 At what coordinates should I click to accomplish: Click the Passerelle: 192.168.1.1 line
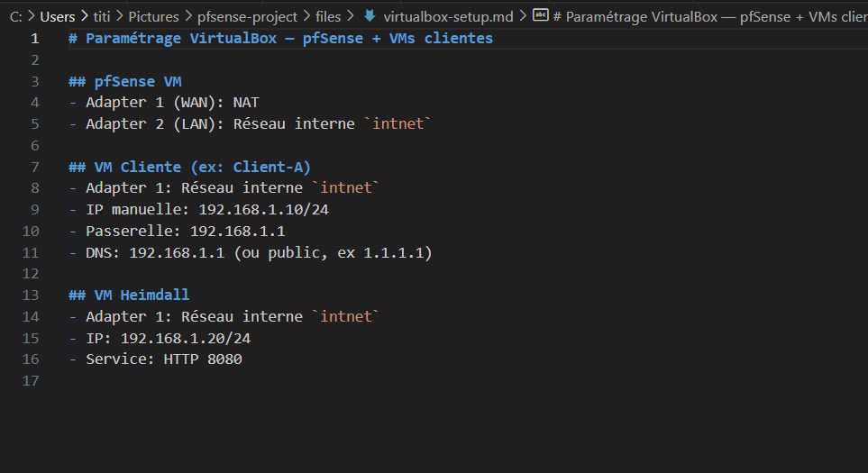(185, 231)
